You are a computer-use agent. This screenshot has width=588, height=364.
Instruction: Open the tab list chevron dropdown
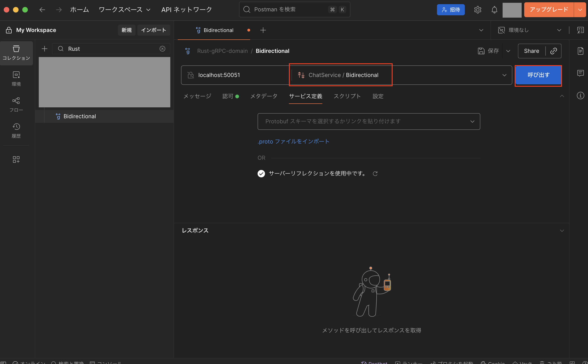coord(481,30)
